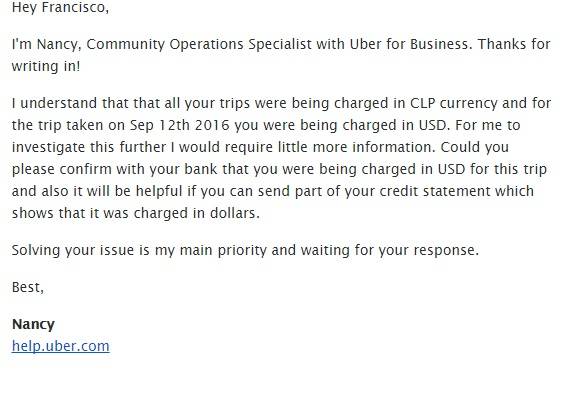Viewport: 563px width, 399px height.
Task: Click the bold Nancy signature name
Action: 33,324
